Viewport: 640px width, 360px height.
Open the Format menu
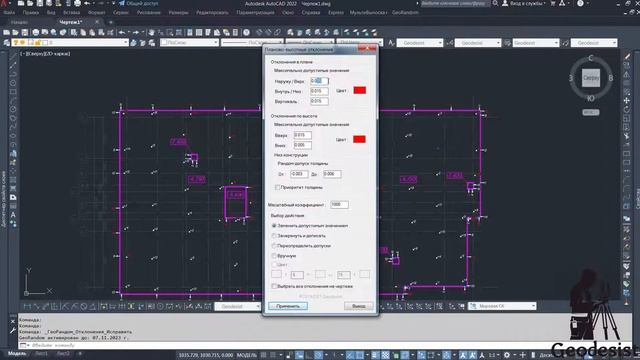tap(97, 13)
